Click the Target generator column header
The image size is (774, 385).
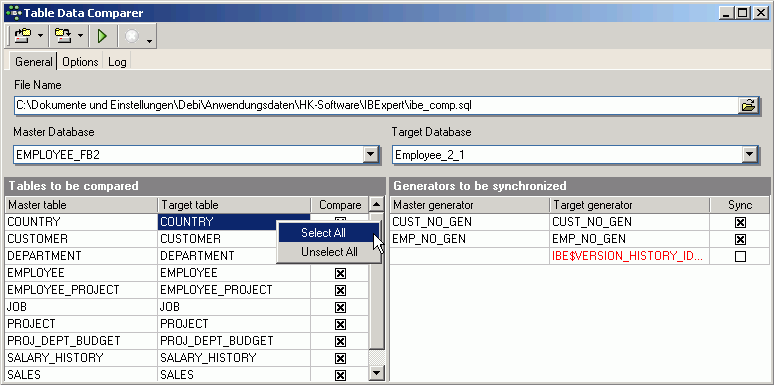coord(629,205)
